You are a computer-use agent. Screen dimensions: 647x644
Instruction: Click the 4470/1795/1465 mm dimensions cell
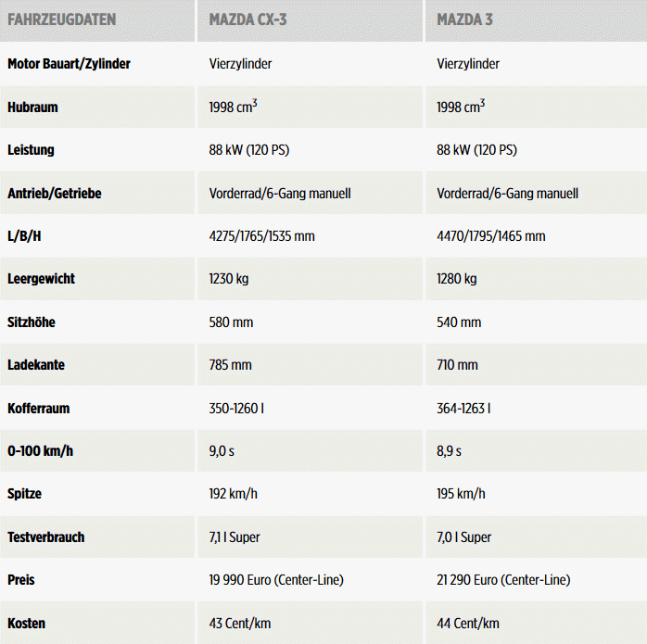click(490, 236)
